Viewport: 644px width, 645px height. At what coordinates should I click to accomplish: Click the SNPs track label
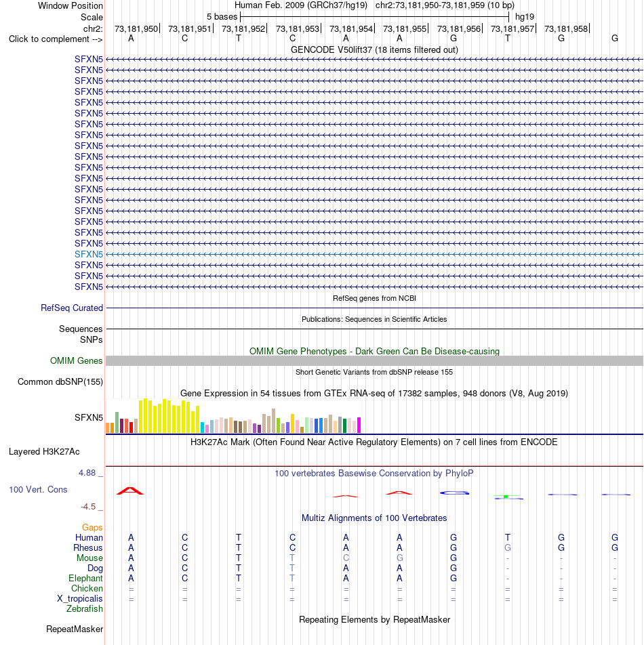point(91,340)
